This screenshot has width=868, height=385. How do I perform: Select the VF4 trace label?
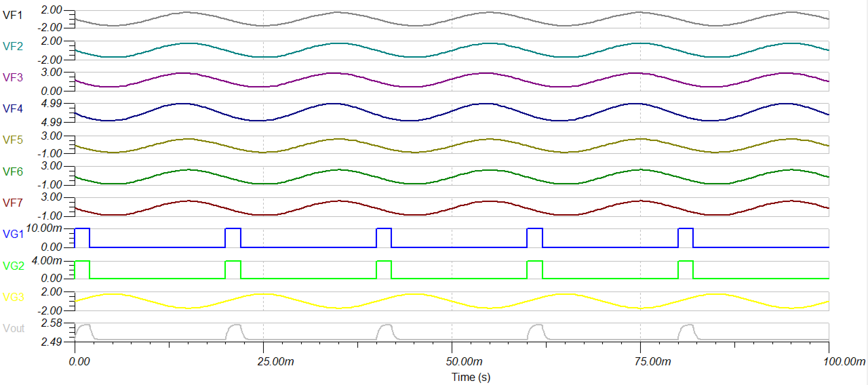[x=13, y=108]
